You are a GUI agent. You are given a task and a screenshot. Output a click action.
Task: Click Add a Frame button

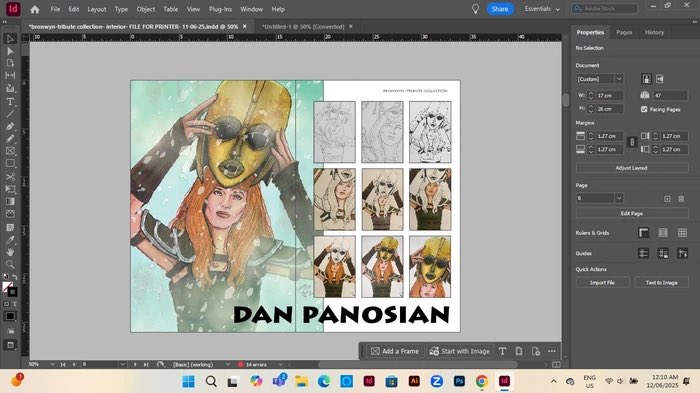point(395,351)
